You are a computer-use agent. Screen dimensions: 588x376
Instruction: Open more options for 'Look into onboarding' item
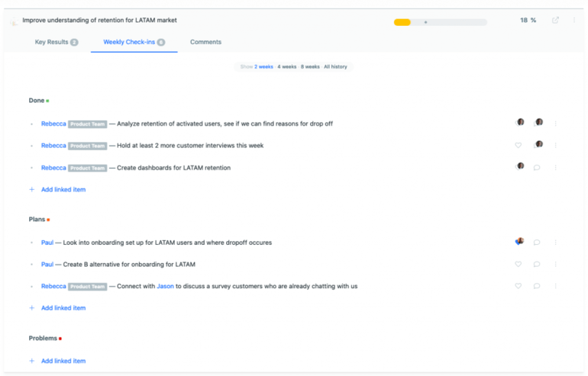(555, 242)
